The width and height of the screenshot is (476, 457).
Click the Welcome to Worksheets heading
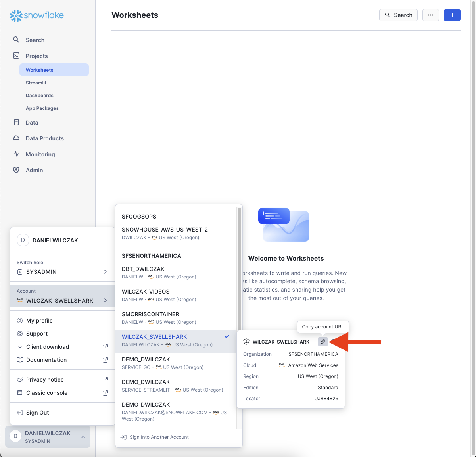pos(286,258)
